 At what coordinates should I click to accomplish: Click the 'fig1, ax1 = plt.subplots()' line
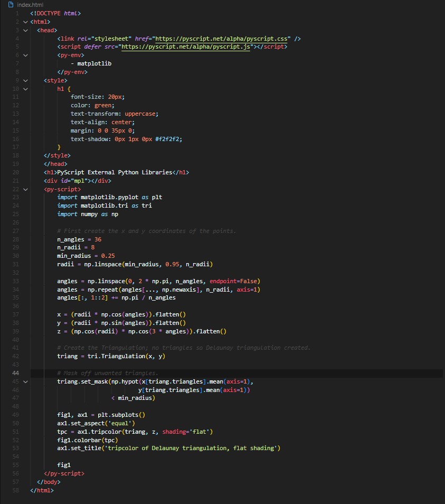coord(101,415)
